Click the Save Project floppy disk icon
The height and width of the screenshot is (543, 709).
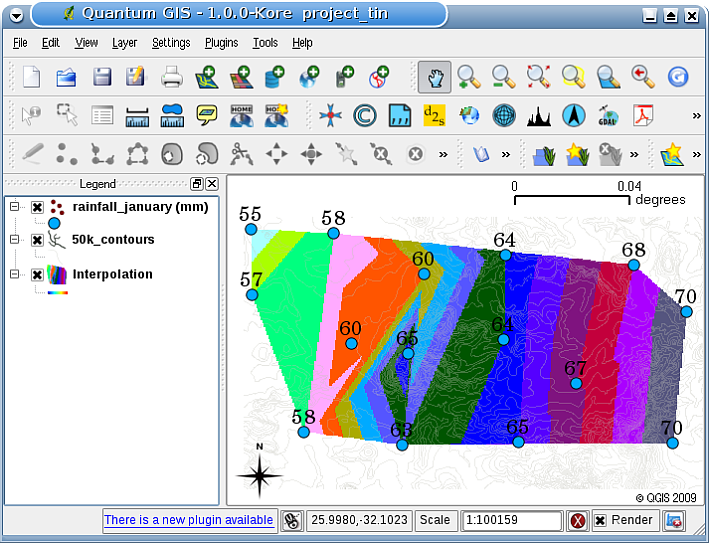102,77
